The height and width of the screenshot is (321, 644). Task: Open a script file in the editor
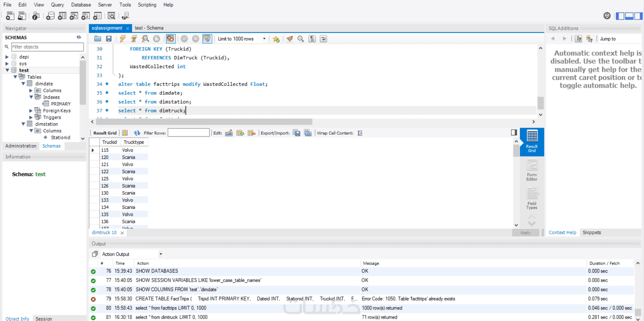pyautogui.click(x=98, y=39)
